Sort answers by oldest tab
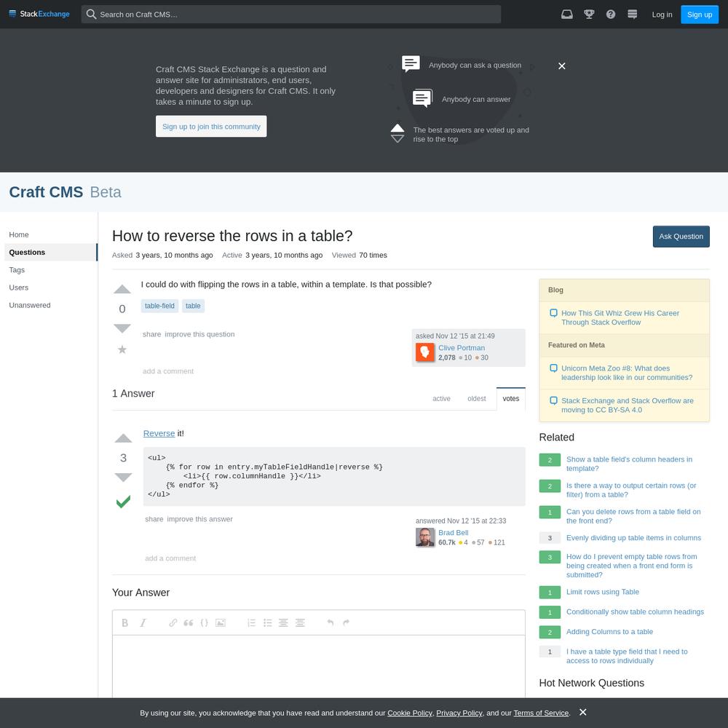The width and height of the screenshot is (728, 728). [477, 399]
